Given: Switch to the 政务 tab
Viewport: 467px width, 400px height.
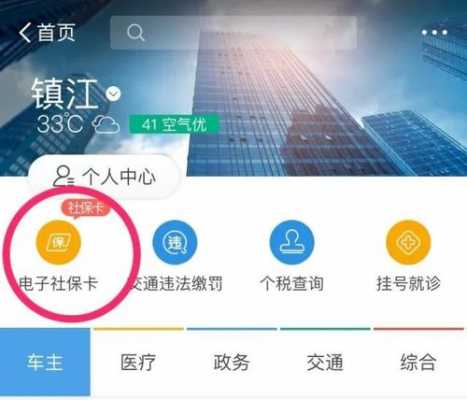Looking at the screenshot, I should click(x=232, y=362).
